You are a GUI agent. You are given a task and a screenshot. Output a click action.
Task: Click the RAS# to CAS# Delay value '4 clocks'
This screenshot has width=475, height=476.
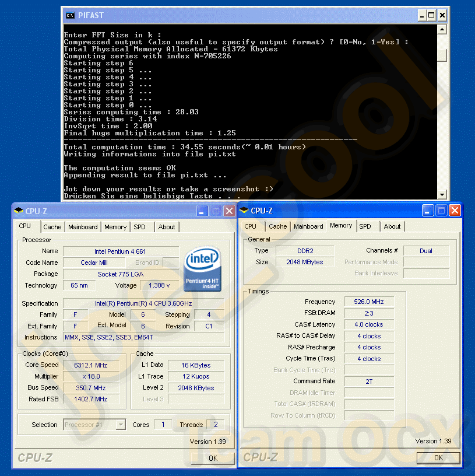(369, 336)
